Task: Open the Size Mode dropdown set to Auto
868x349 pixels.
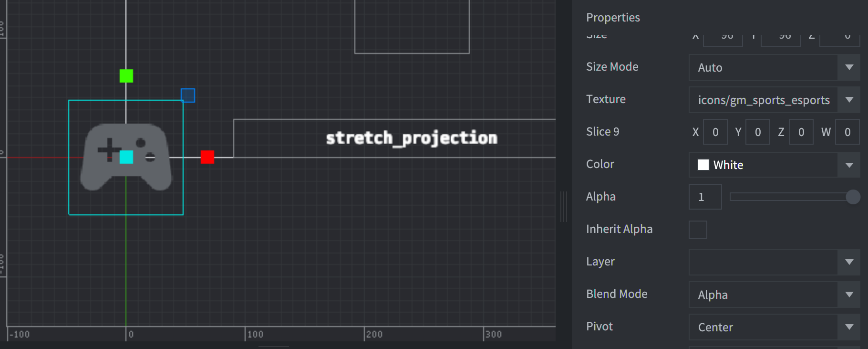Action: pyautogui.click(x=849, y=67)
